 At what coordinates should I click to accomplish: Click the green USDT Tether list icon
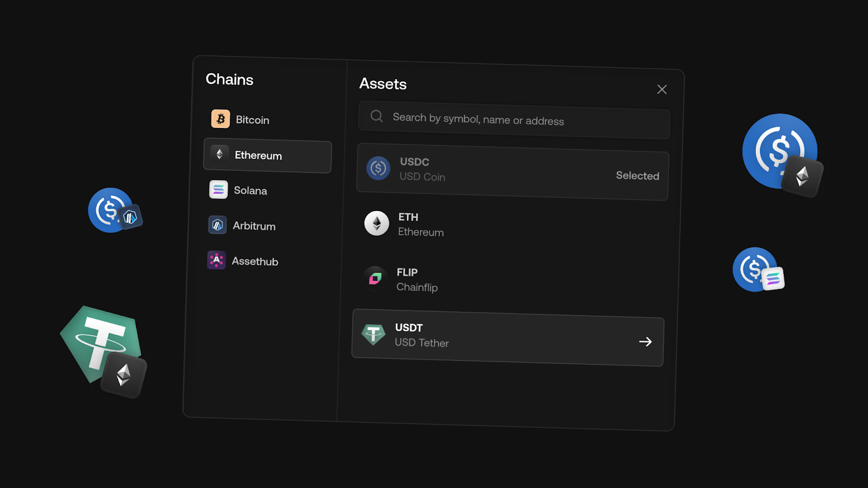coord(373,335)
